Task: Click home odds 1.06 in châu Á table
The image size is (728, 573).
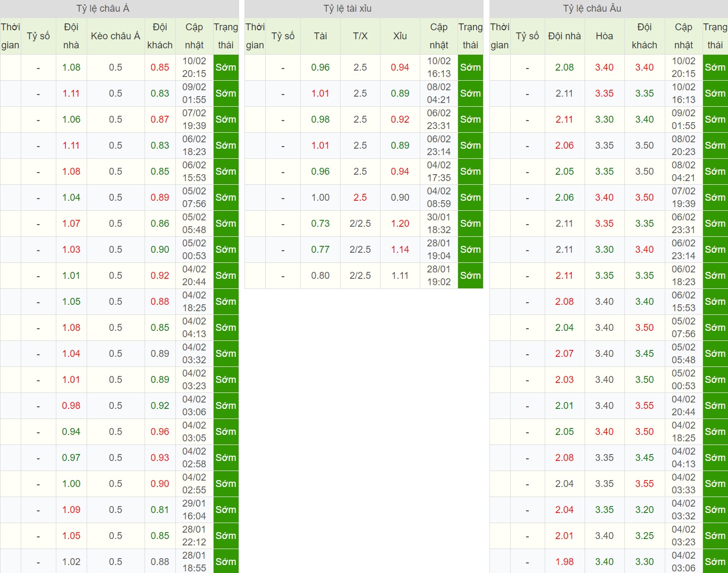Action: coord(71,119)
